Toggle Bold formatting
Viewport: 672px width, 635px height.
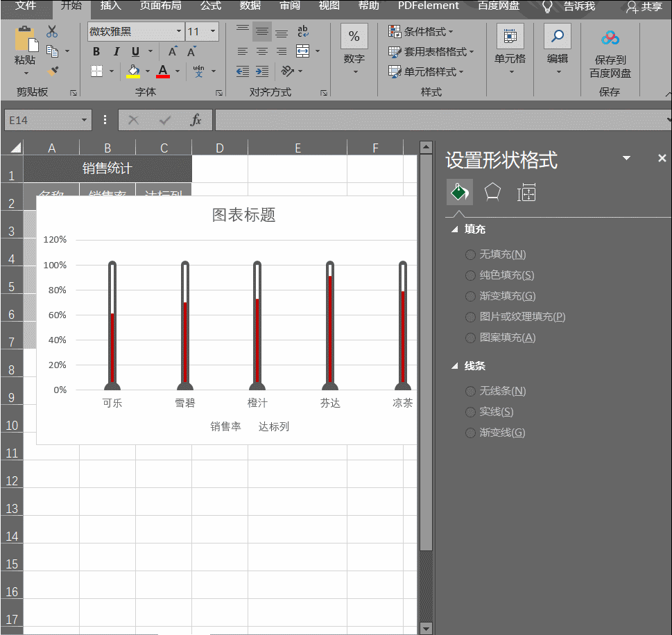click(96, 52)
